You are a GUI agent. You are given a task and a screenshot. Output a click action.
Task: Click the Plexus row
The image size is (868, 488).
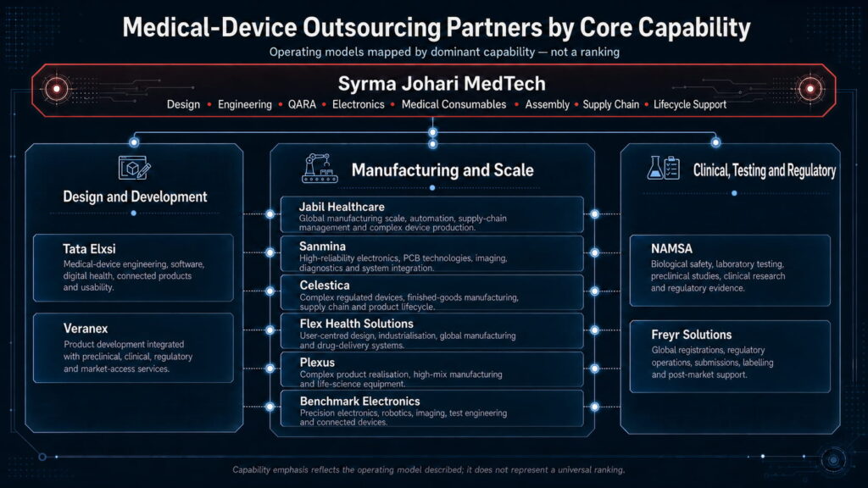431,369
